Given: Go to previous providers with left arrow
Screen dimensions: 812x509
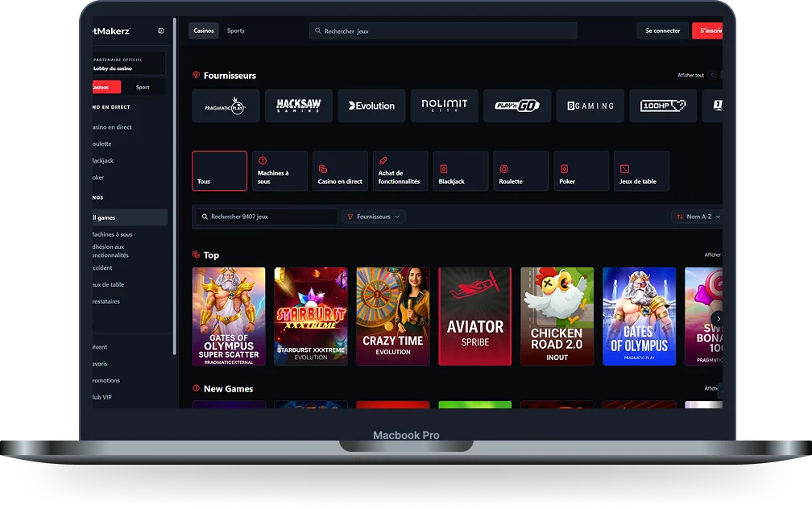Looking at the screenshot, I should [713, 75].
